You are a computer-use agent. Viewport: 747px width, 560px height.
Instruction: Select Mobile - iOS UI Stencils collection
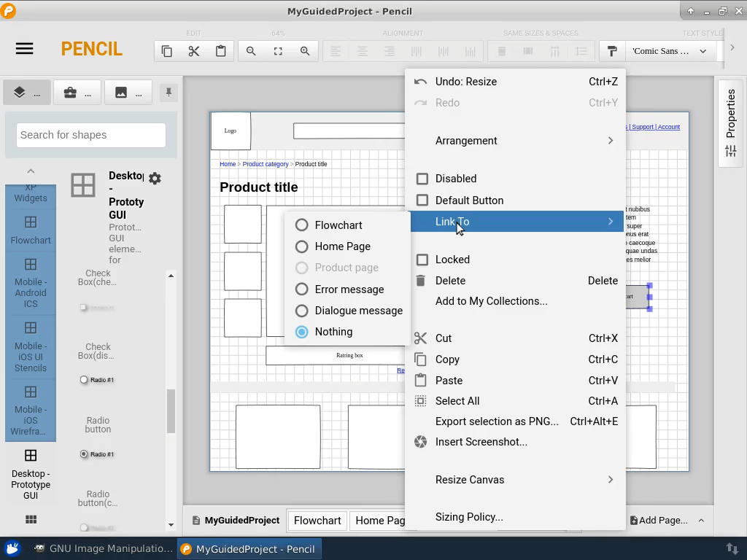(31, 347)
